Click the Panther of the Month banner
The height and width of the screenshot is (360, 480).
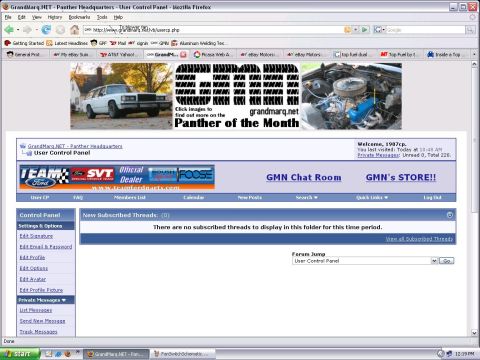pos(237,96)
